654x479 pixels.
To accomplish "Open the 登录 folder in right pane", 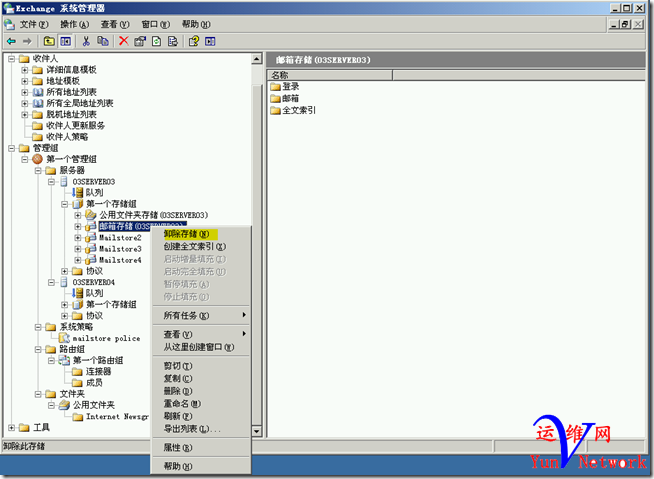I will pyautogui.click(x=285, y=87).
